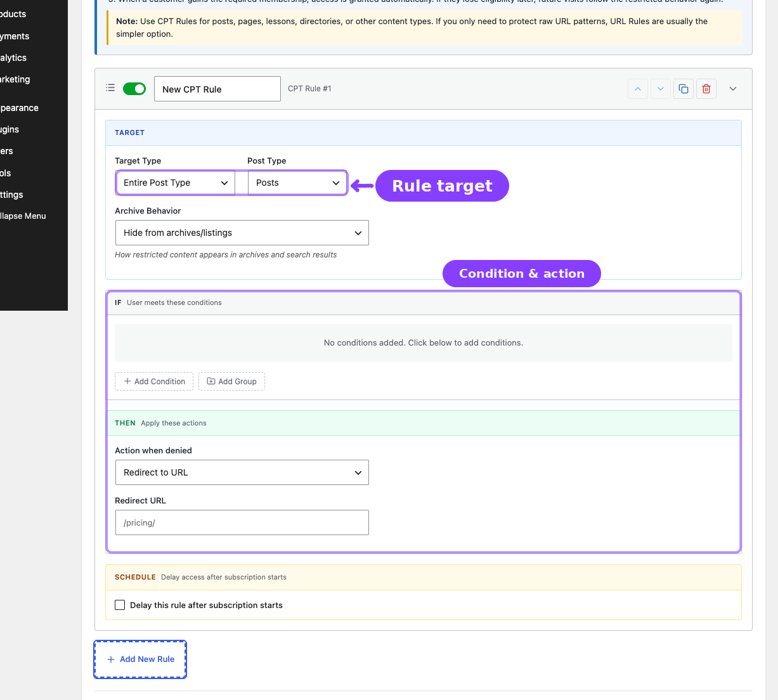Open the Target Type dropdown

[x=176, y=183]
